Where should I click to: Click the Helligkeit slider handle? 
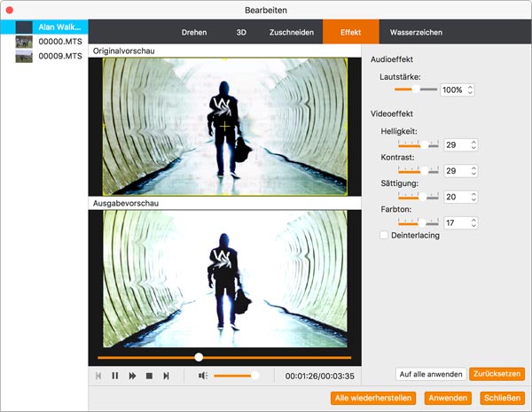tap(425, 144)
